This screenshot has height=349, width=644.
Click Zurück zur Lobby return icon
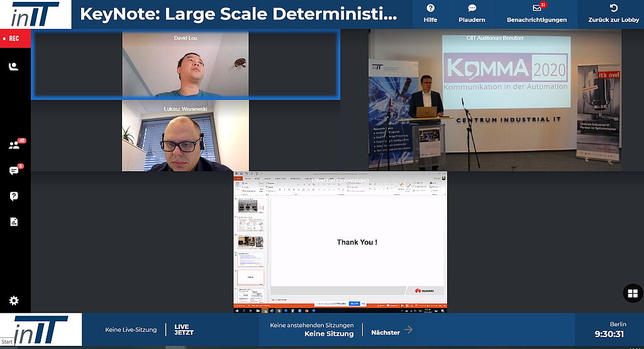tap(614, 9)
